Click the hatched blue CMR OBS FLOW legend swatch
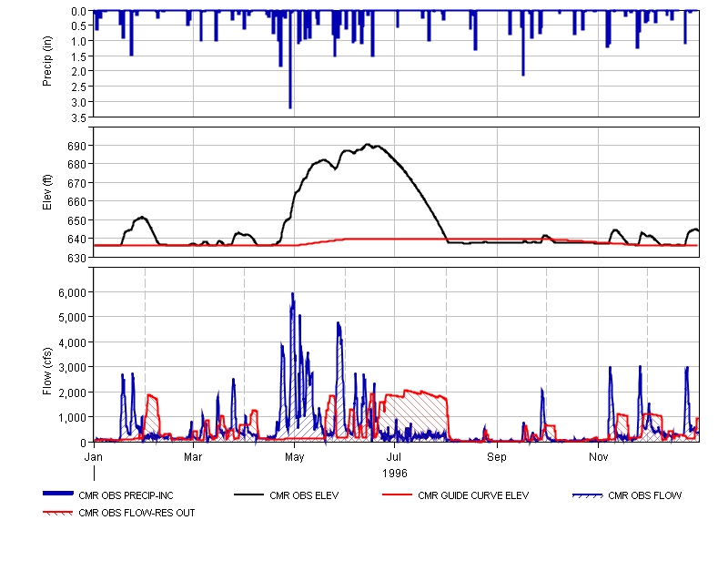This screenshot has height=571, width=728. coord(588,495)
